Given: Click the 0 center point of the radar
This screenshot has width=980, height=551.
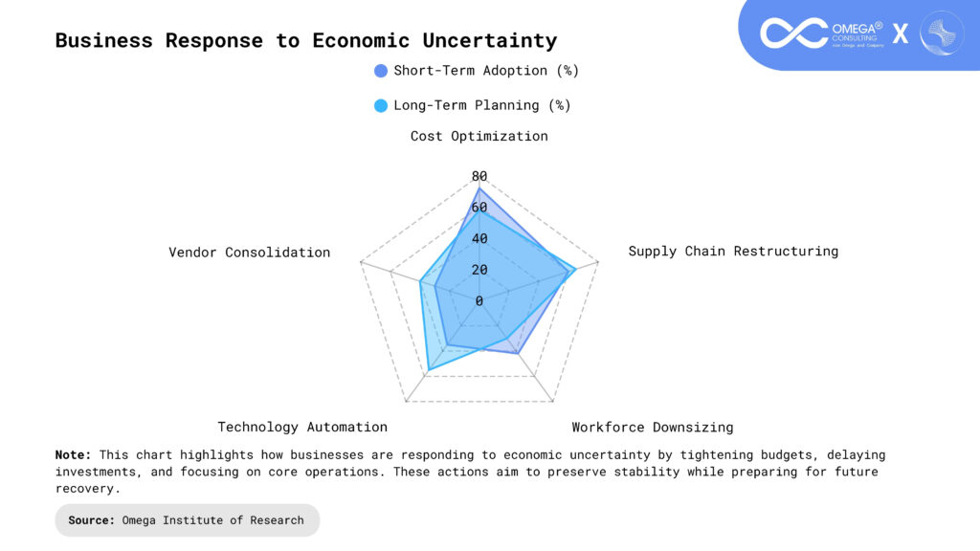Looking at the screenshot, I should pyautogui.click(x=479, y=300).
